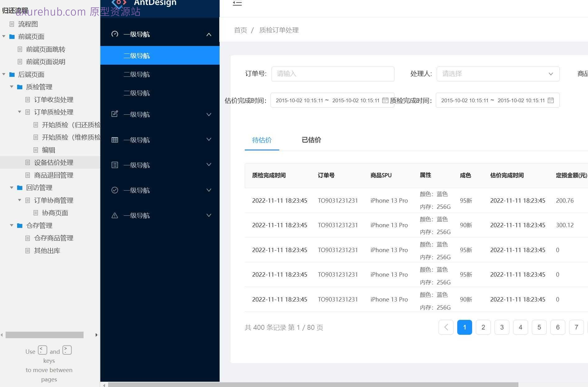588x387 pixels.
Task: Select the table grid icon nav item
Action: click(115, 140)
